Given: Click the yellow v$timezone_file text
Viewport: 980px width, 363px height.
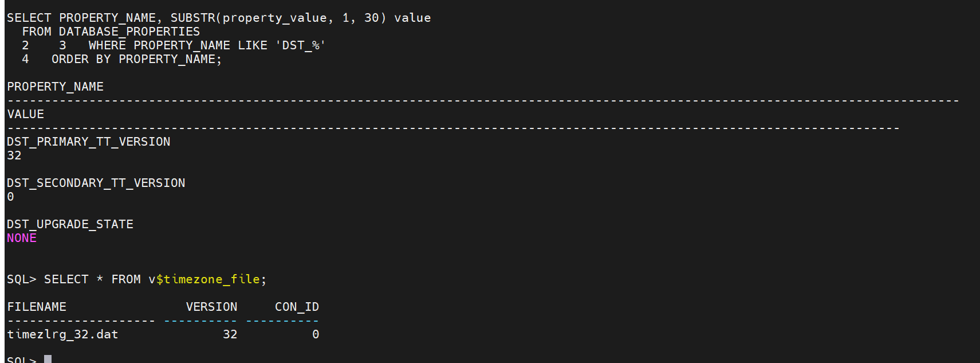Looking at the screenshot, I should [204, 279].
